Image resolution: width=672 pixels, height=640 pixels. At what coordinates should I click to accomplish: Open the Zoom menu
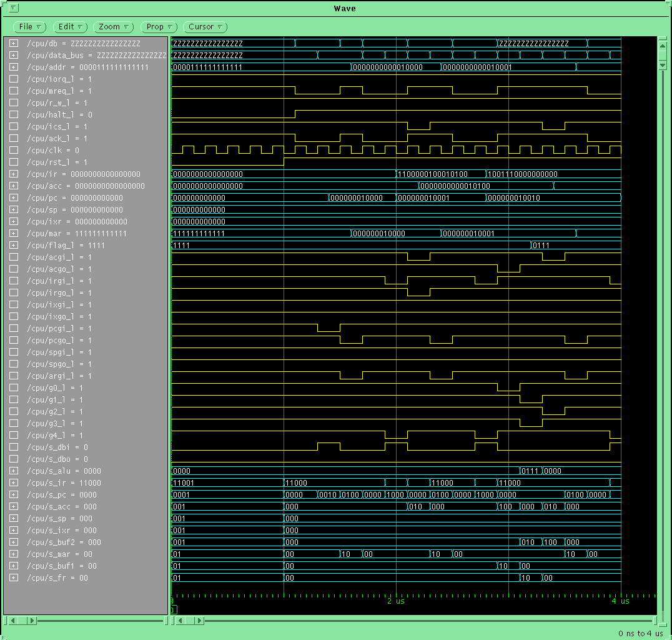click(x=113, y=27)
